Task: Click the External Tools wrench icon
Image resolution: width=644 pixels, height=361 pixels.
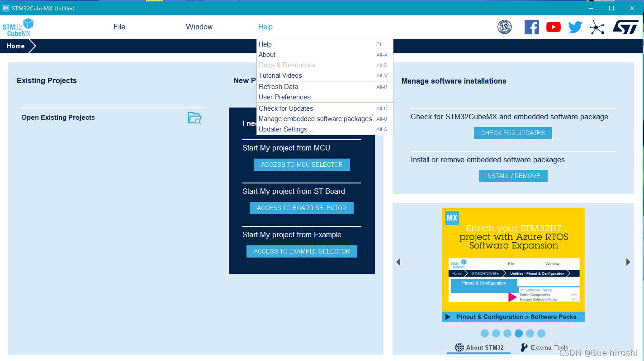Action: (524, 347)
